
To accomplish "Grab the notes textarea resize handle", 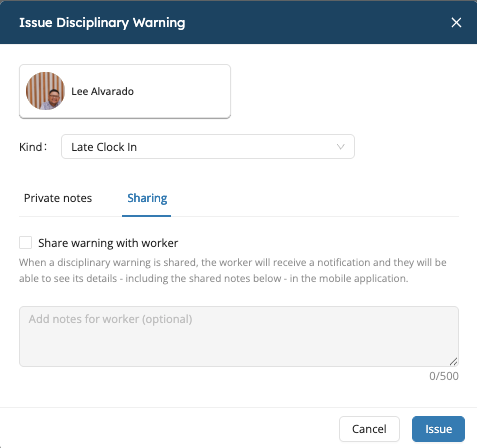I will (x=453, y=361).
